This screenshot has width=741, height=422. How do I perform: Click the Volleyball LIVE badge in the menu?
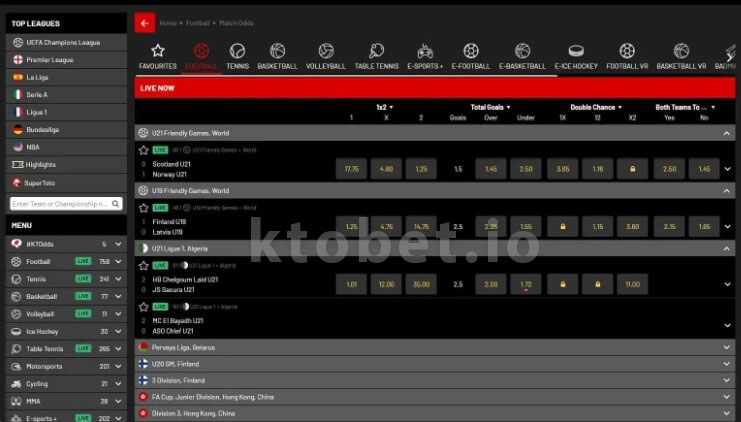click(83, 314)
